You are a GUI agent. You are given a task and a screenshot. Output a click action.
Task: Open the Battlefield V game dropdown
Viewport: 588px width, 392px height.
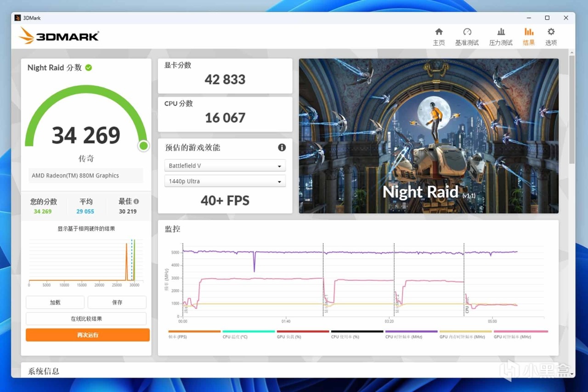pyautogui.click(x=225, y=165)
